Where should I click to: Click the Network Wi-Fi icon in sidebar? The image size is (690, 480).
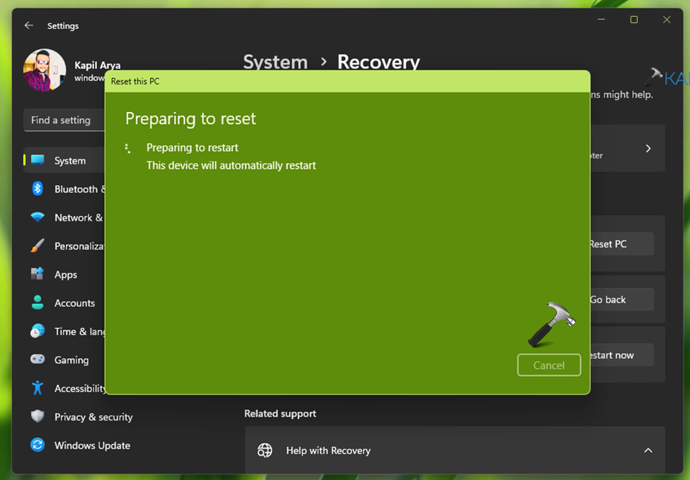coord(37,217)
